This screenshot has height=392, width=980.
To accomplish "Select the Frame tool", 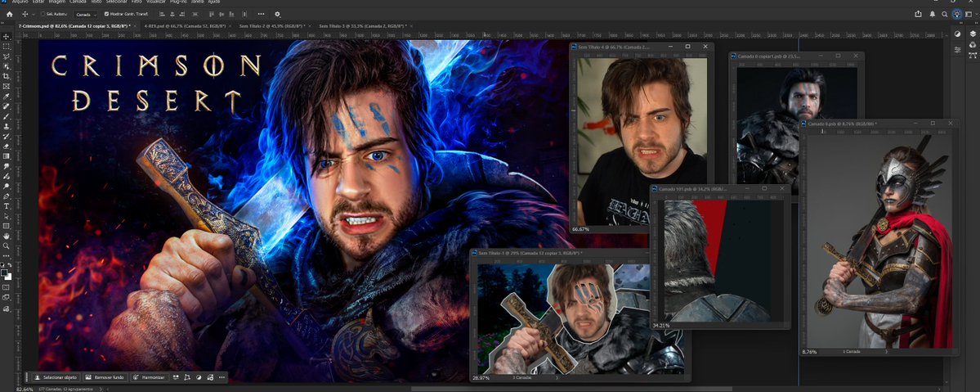I will [x=7, y=87].
